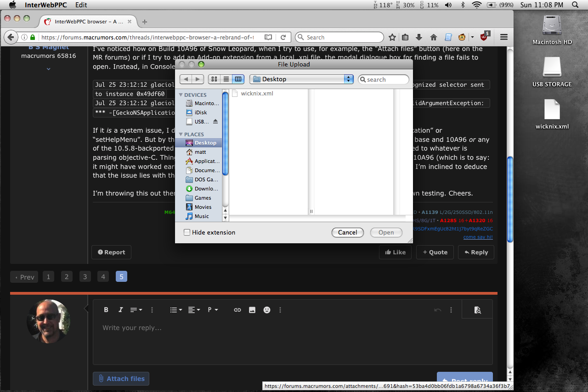Toggle bold formatting in reply editor
The height and width of the screenshot is (392, 588).
[x=106, y=310]
